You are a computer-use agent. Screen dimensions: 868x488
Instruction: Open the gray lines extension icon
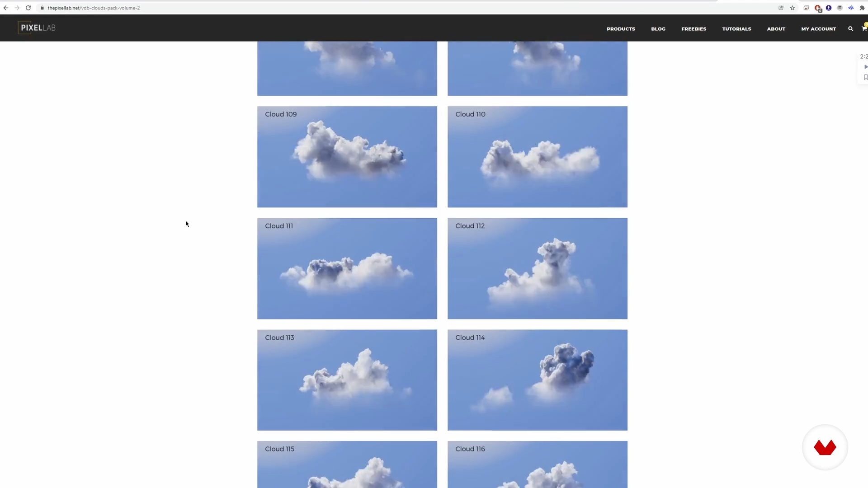pyautogui.click(x=840, y=8)
